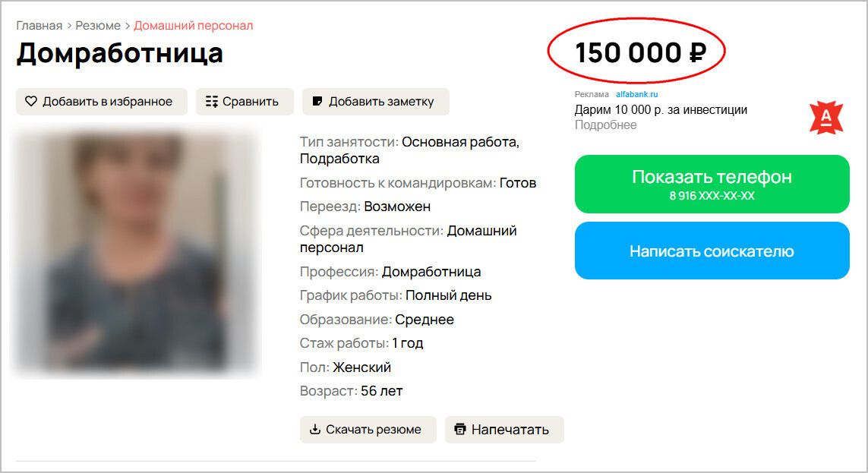Viewport: 868px width, 473px height.
Task: Click the download icon on Скачать резюме
Action: coord(314,429)
